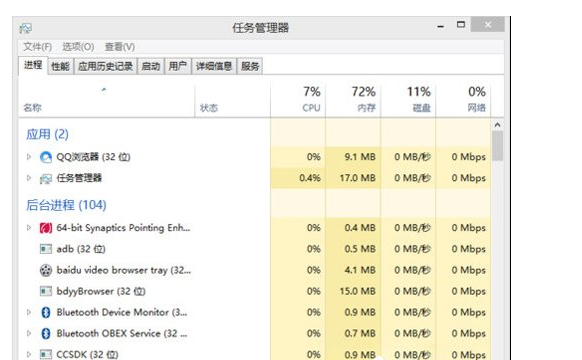Select the bdyyBrowser (32 位) process name
The height and width of the screenshot is (360, 582).
click(101, 291)
